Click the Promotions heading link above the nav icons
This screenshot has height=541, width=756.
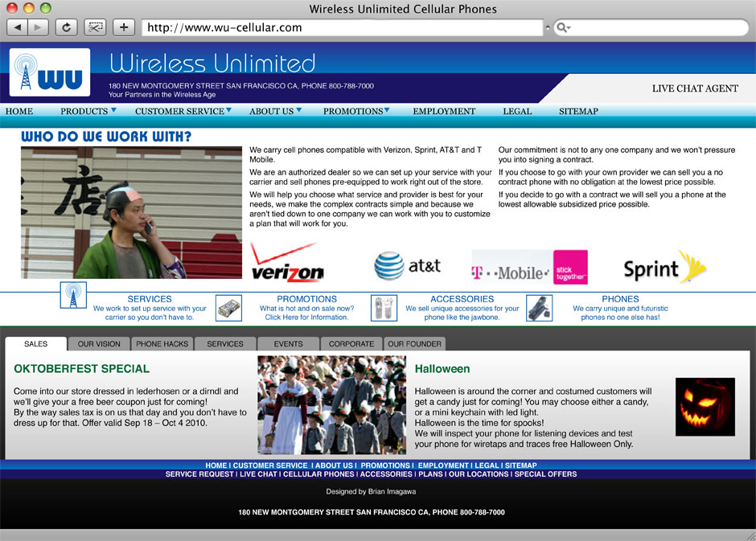pyautogui.click(x=306, y=299)
